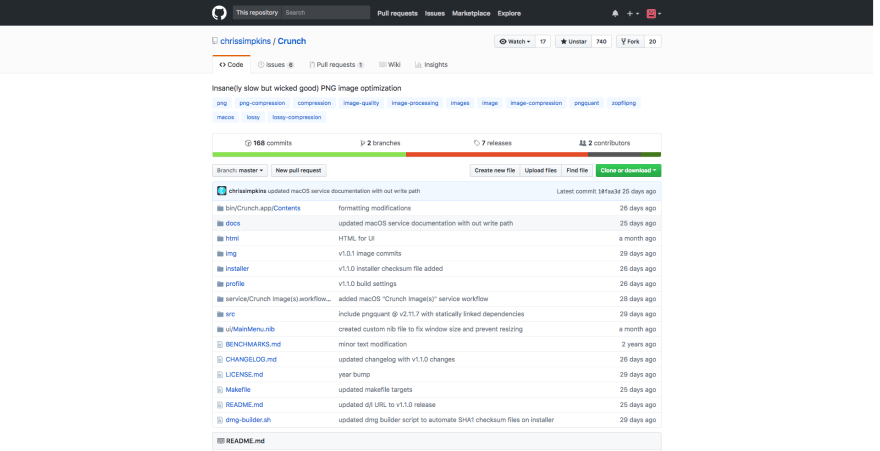Switch to the Code tab
This screenshot has height=451, width=880.
231,65
